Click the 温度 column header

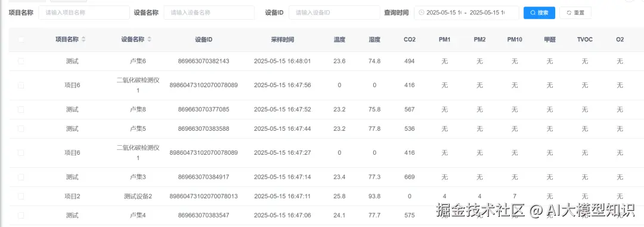(x=340, y=40)
